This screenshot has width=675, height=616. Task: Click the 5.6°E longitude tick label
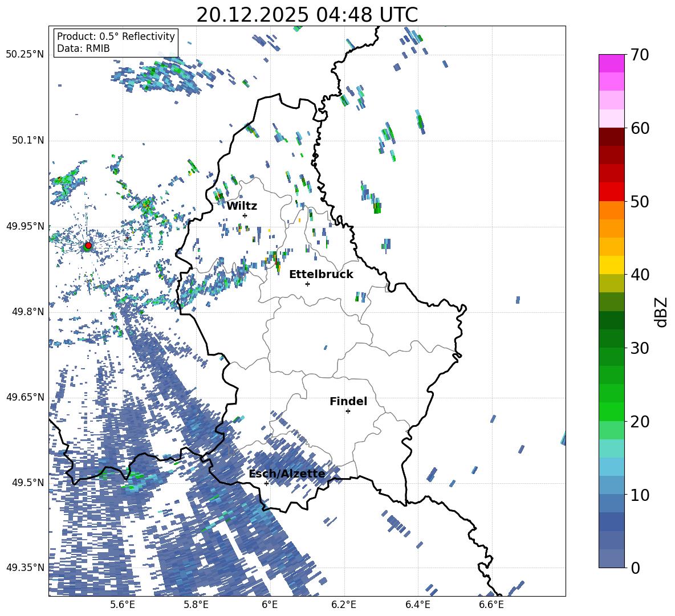(122, 605)
